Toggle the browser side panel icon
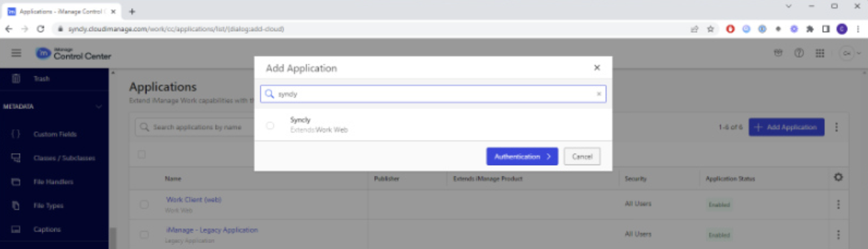868x249 pixels. tap(825, 29)
